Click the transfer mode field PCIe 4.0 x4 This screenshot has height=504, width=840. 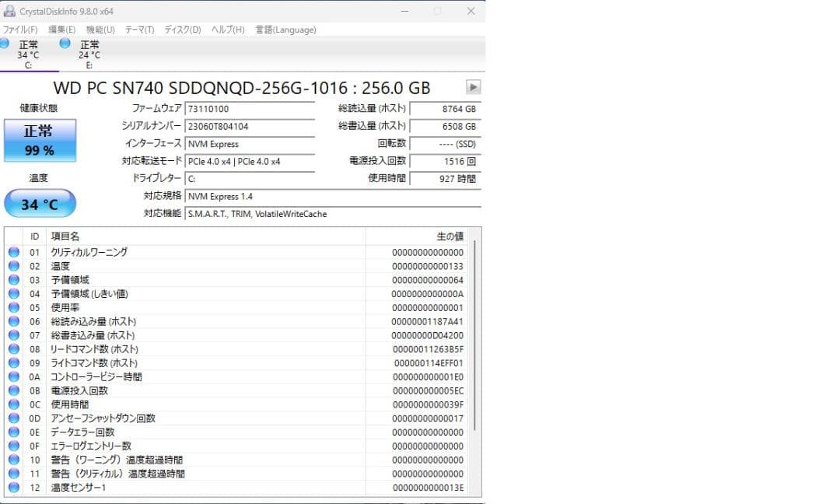[x=250, y=161]
